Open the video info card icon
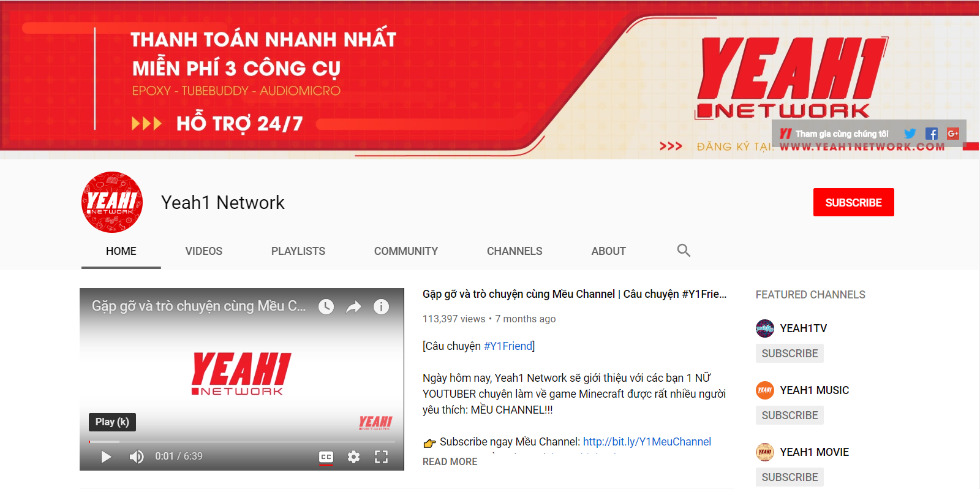This screenshot has height=489, width=980. [381, 306]
